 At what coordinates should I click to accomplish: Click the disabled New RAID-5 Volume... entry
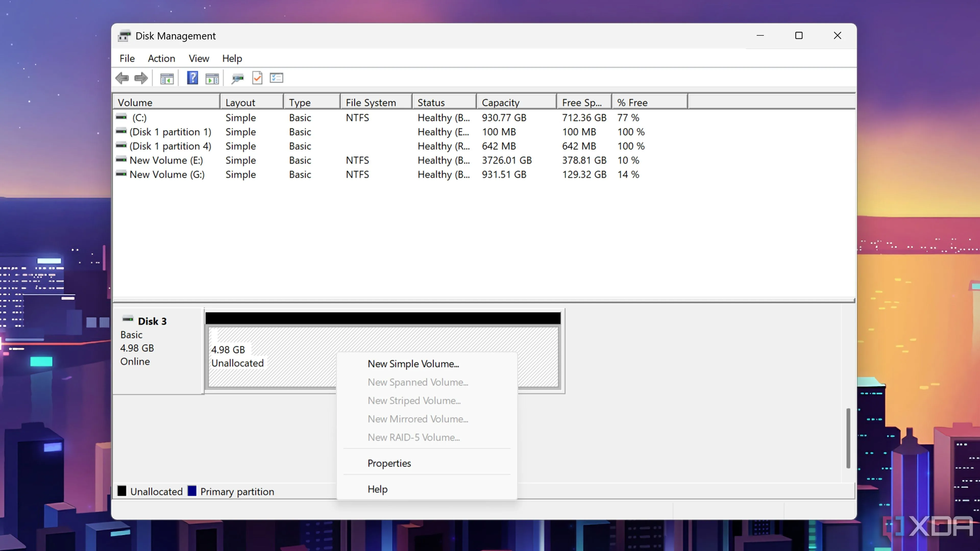click(x=426, y=437)
